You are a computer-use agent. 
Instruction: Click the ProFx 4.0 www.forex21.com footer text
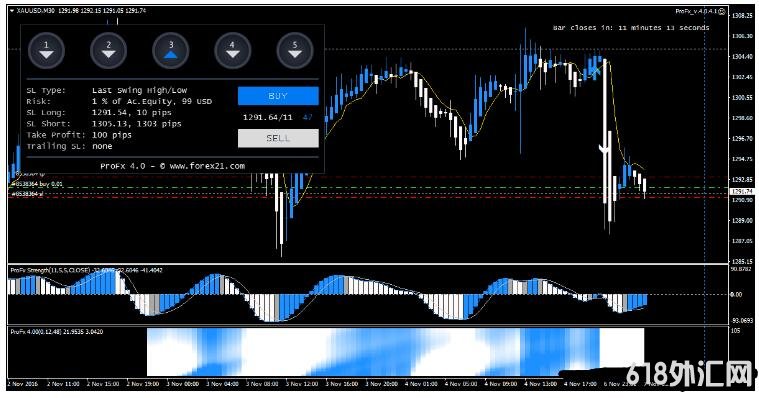[x=172, y=166]
